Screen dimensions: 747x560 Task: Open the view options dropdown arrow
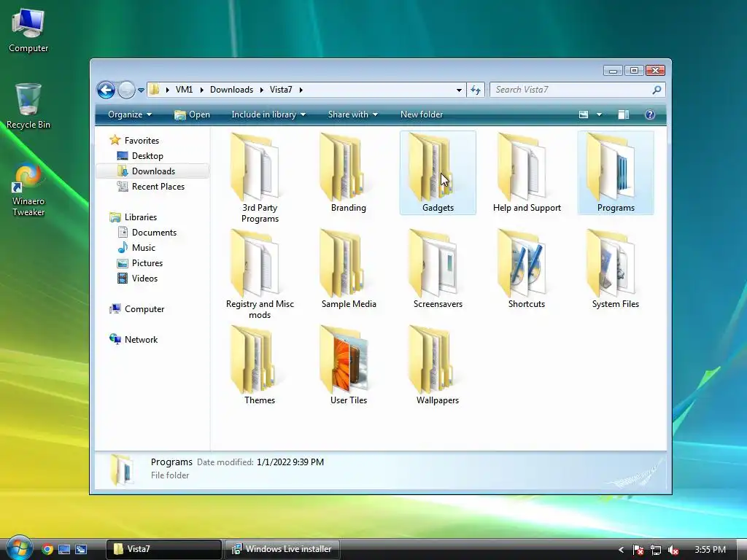coord(599,114)
